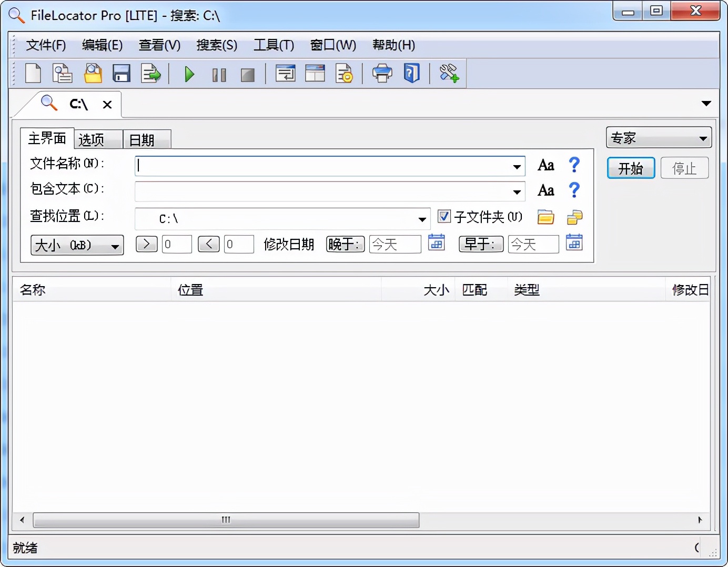Toggle the less-than size button
728x567 pixels.
209,244
